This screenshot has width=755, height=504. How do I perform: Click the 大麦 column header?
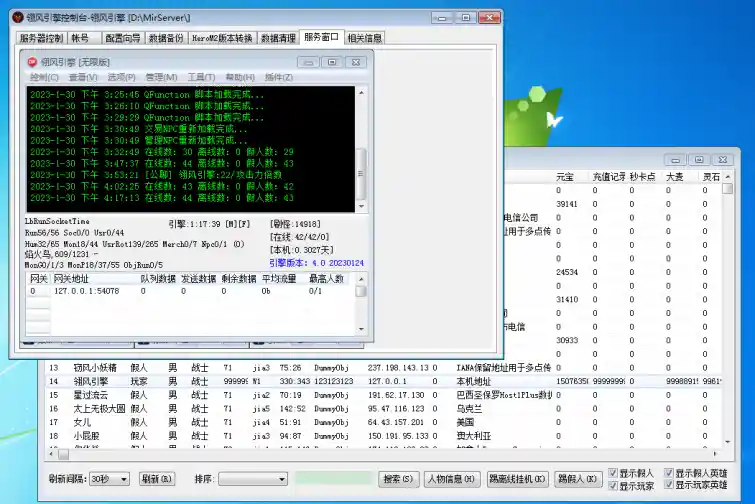click(x=681, y=177)
